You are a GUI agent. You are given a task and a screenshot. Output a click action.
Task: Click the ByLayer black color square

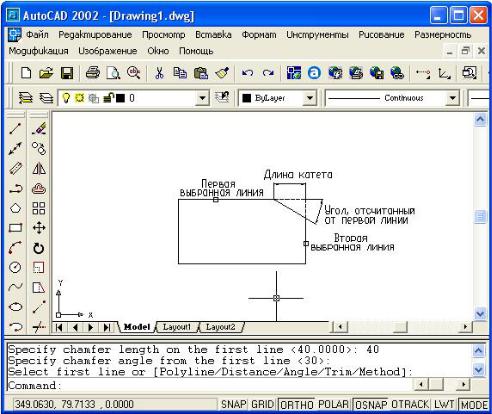[x=247, y=98]
